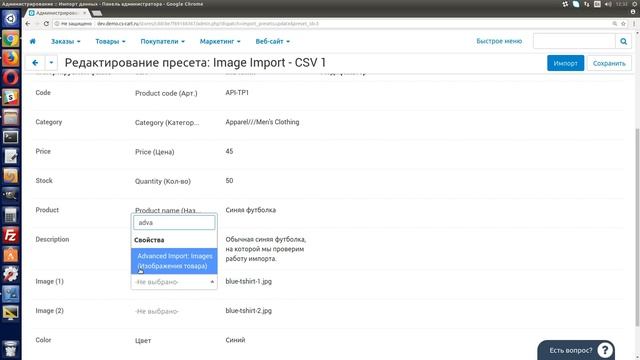The width and height of the screenshot is (640, 360).
Task: Open the Цвет field selector for Color
Action: point(143,340)
